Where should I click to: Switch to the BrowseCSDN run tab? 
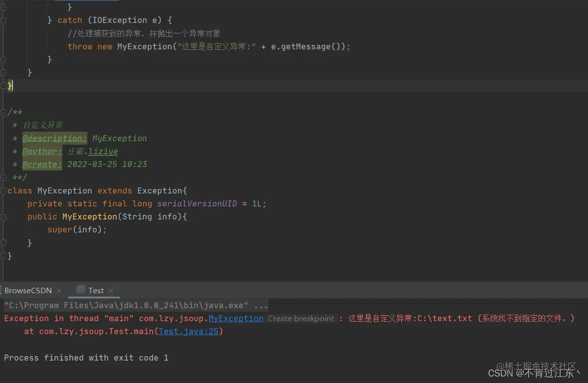28,290
